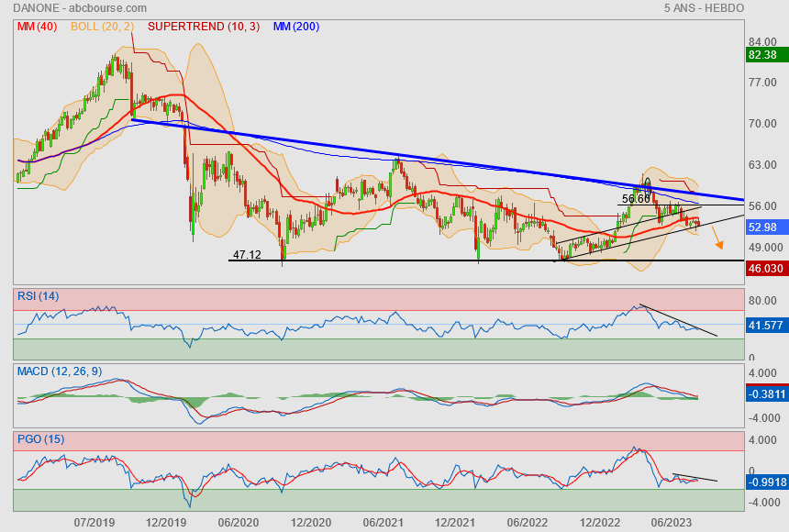Click the 84.00 price axis label
This screenshot has width=789, height=532.
[762, 42]
